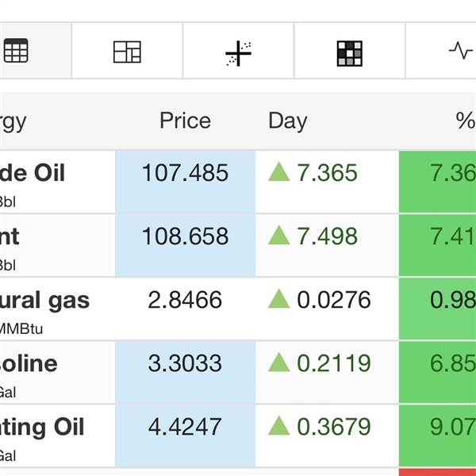Viewport: 476px width, 476px height.
Task: Click the green up arrow beside 0.0276
Action: point(278,298)
